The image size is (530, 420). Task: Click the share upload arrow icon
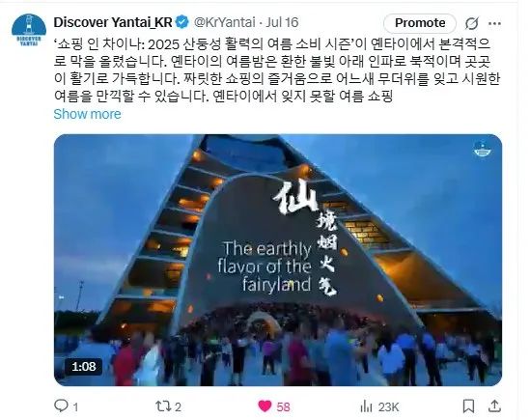[x=494, y=406]
